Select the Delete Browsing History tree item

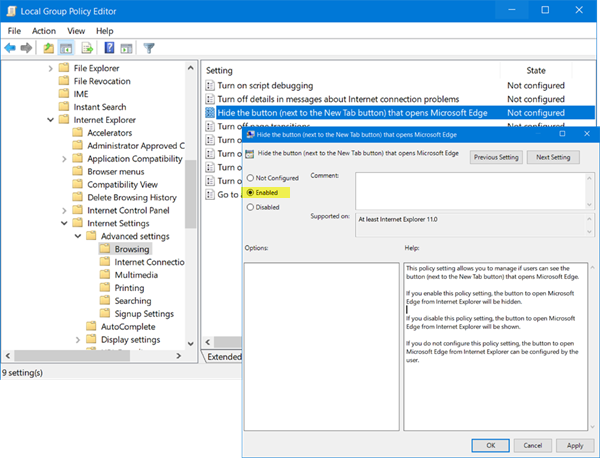tap(132, 197)
